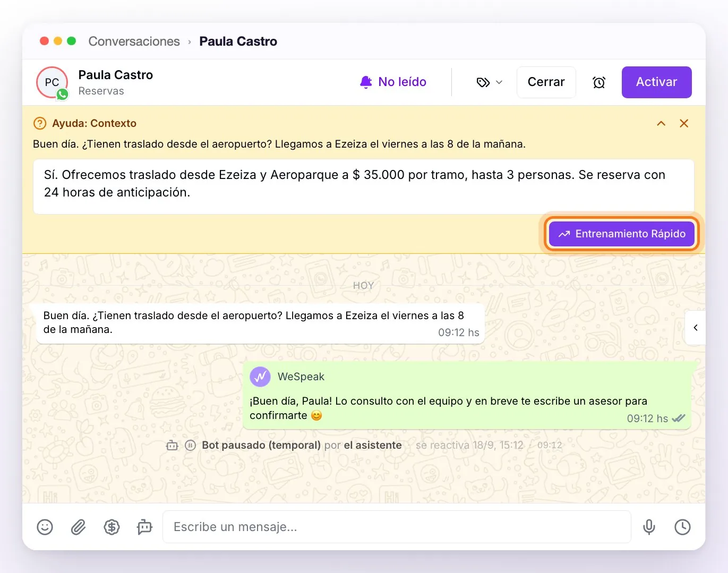Dismiss the Ayuda: Contexto panel

(x=684, y=123)
